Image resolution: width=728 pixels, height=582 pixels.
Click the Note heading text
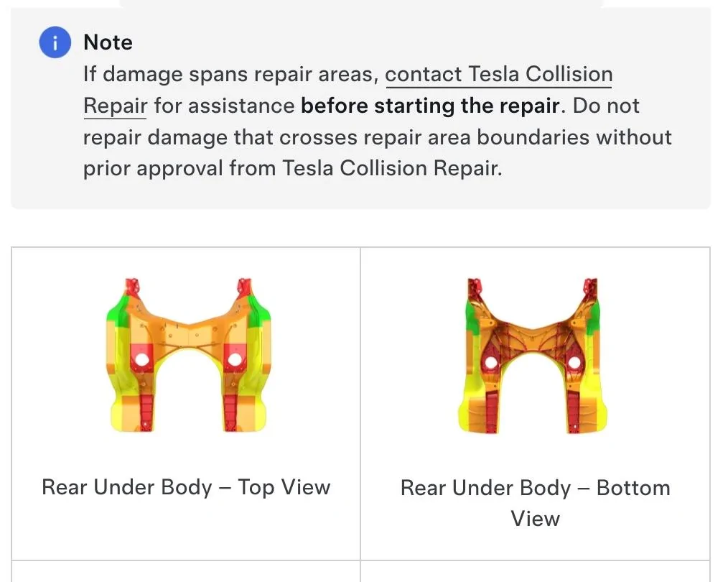point(108,42)
